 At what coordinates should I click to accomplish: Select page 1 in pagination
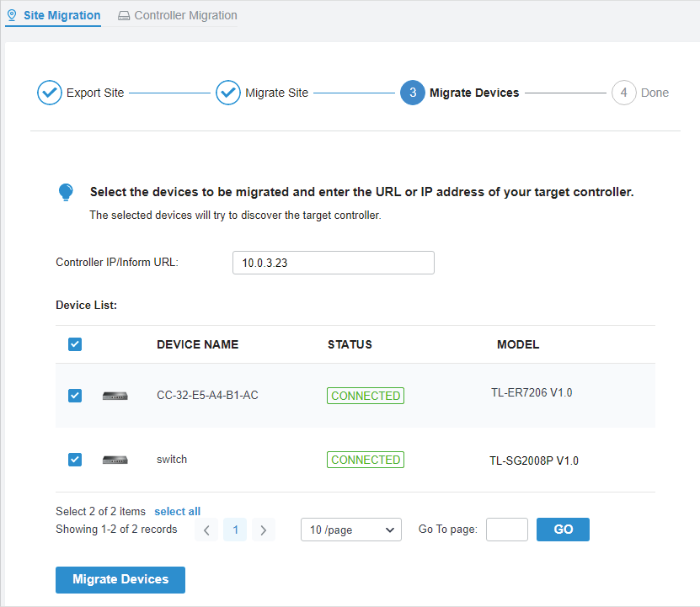(x=235, y=530)
